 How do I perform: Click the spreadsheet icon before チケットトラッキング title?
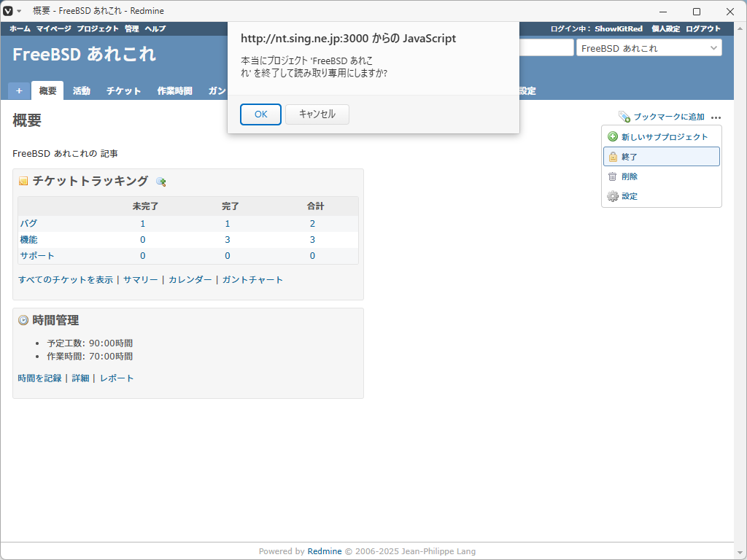(x=23, y=181)
